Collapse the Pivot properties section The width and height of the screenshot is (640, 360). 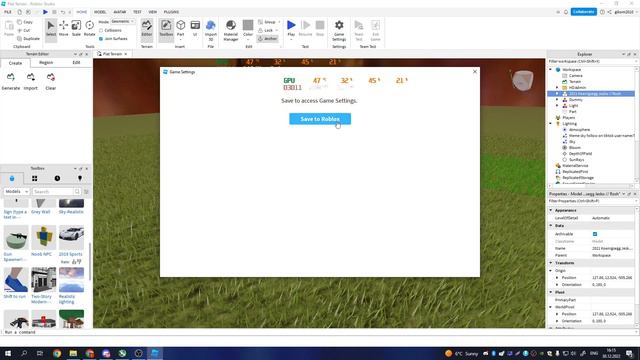point(551,292)
